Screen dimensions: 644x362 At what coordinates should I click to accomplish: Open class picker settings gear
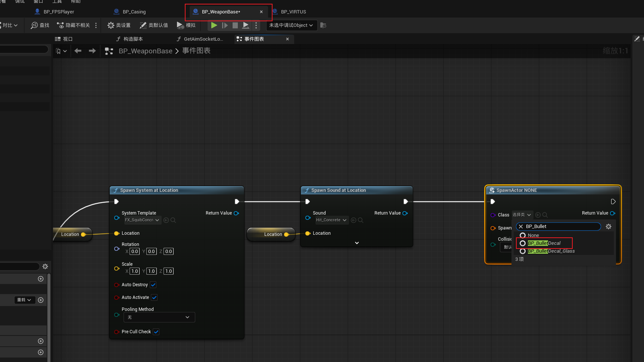point(609,227)
